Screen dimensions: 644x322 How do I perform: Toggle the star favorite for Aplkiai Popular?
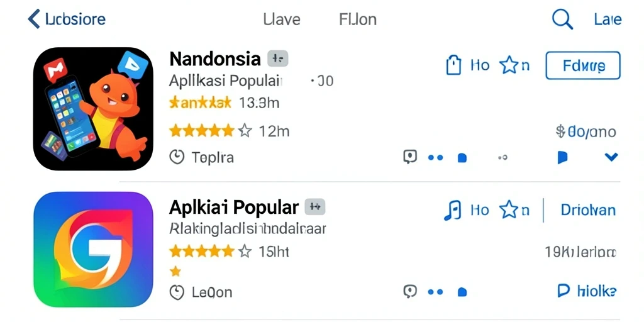(509, 210)
